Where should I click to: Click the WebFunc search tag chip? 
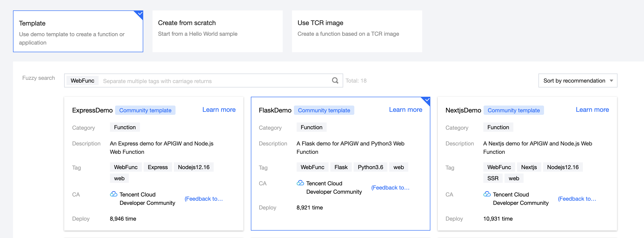tap(83, 80)
